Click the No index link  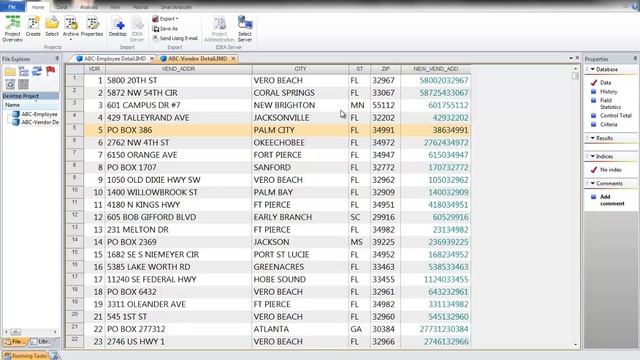(611, 170)
